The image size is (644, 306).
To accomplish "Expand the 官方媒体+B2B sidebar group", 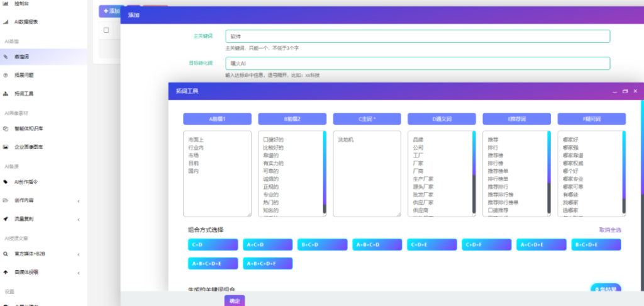I will [x=78, y=254].
